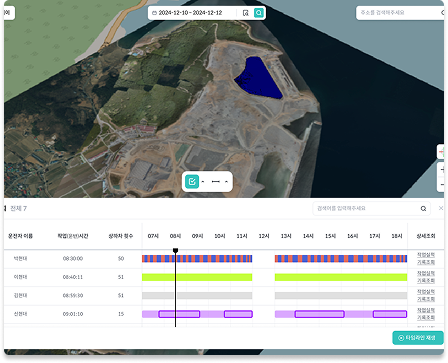Click the dark blue polygon area on the map
The image size is (448, 363).
coord(258,78)
